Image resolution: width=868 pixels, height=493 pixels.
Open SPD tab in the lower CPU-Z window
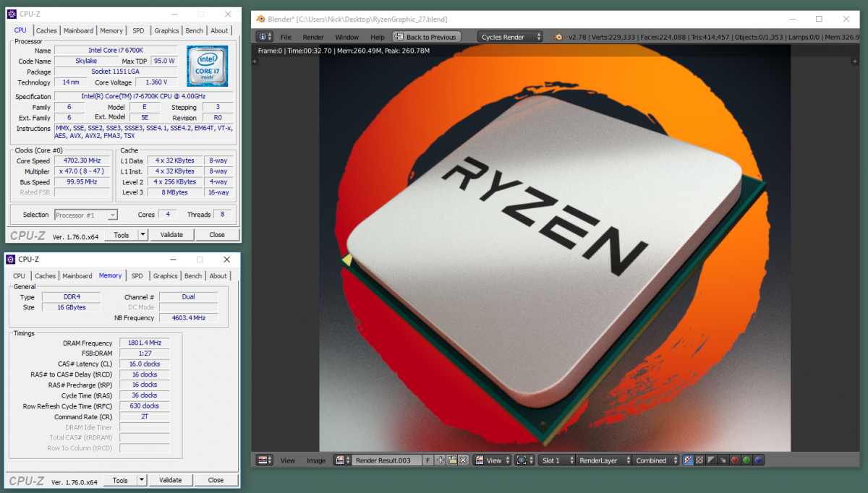[x=137, y=276]
